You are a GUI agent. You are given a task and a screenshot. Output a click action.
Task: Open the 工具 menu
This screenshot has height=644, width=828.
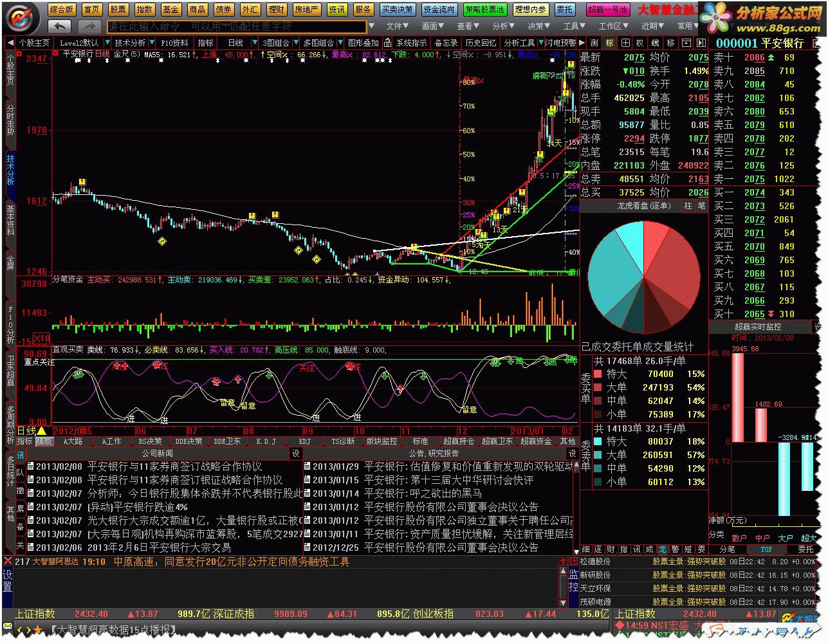pyautogui.click(x=574, y=26)
